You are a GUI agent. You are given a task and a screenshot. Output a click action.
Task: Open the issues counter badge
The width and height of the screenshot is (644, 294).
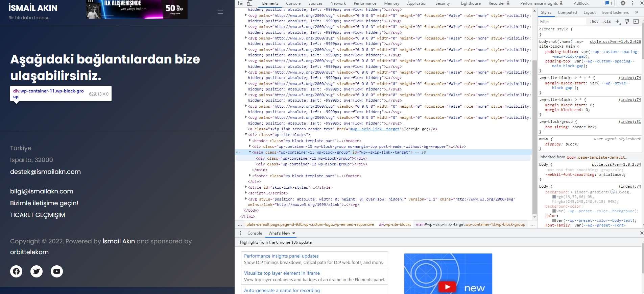point(609,3)
